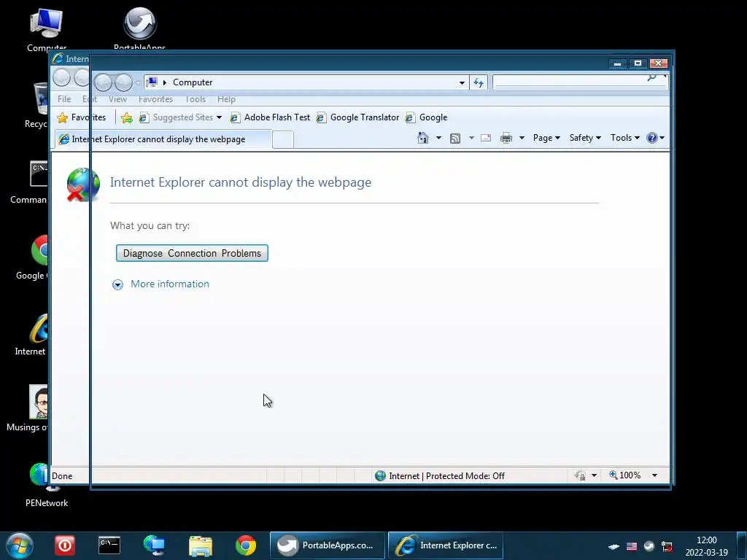Click the US flag language tray icon
The height and width of the screenshot is (560, 747).
point(632,546)
